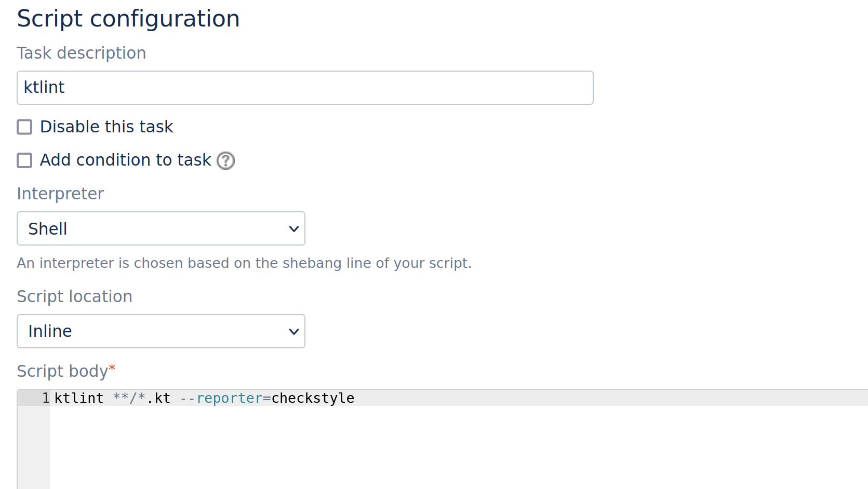Click the 'Interpreter' field label
The width and height of the screenshot is (868, 489).
click(x=60, y=194)
